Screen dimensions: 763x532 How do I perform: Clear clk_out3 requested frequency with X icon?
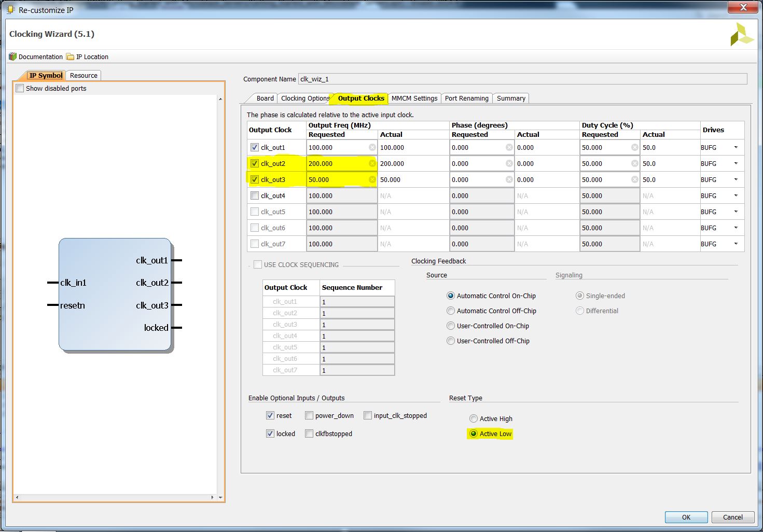pos(372,179)
